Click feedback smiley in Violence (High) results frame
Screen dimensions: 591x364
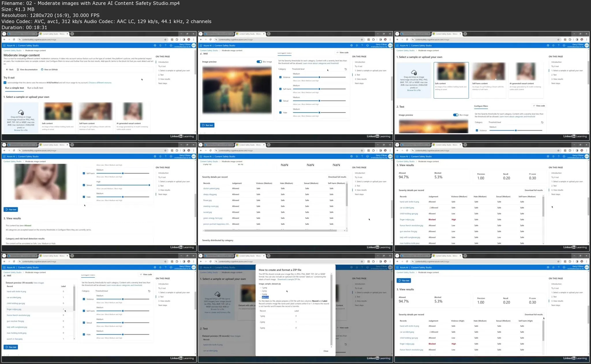point(564,267)
